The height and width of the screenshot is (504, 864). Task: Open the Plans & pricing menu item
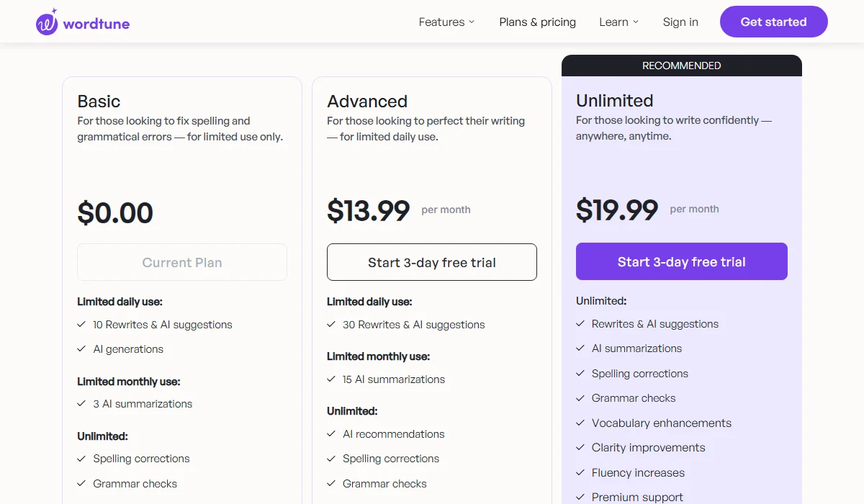tap(537, 22)
